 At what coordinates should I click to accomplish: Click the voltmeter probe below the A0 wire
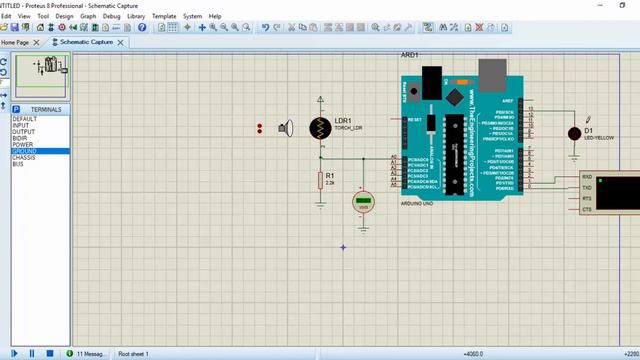[363, 202]
